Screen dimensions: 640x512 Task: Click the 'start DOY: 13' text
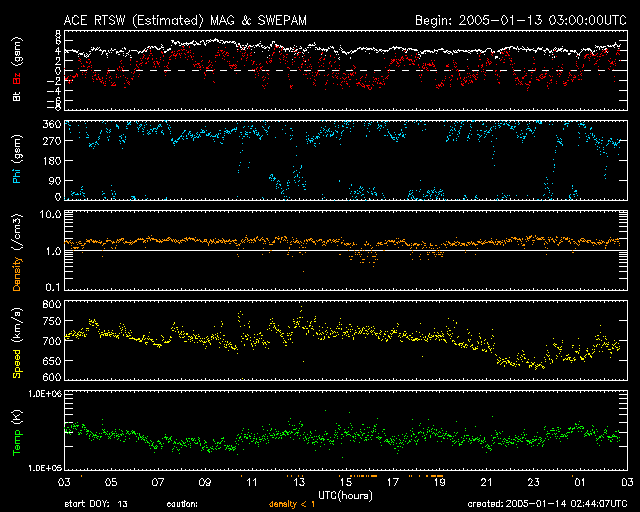pyautogui.click(x=95, y=503)
